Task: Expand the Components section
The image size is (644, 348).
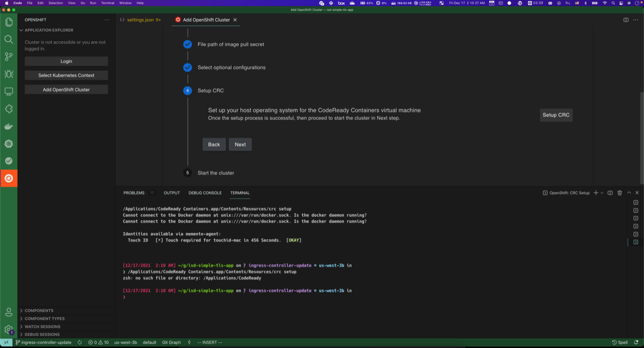Action: tap(66, 311)
